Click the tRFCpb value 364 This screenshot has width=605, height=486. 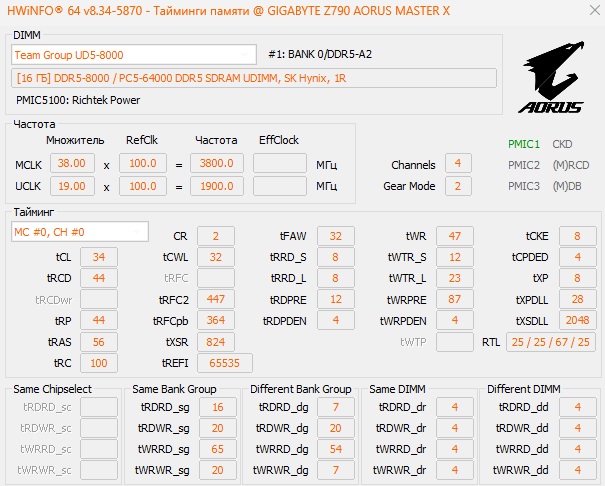[216, 320]
